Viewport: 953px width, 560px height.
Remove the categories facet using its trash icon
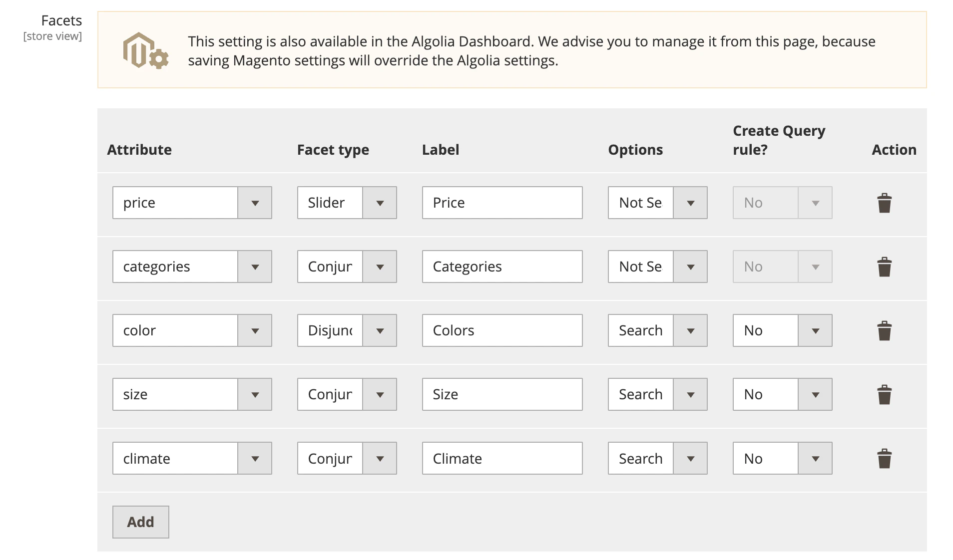click(x=884, y=267)
